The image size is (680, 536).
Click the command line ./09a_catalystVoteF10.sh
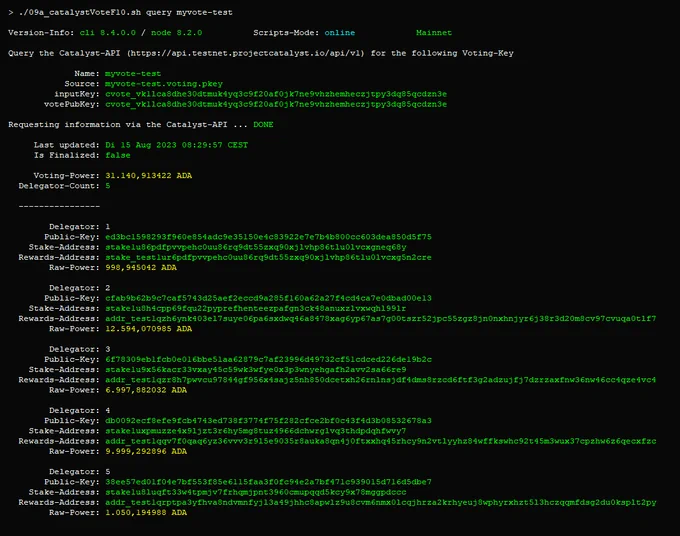pos(80,12)
